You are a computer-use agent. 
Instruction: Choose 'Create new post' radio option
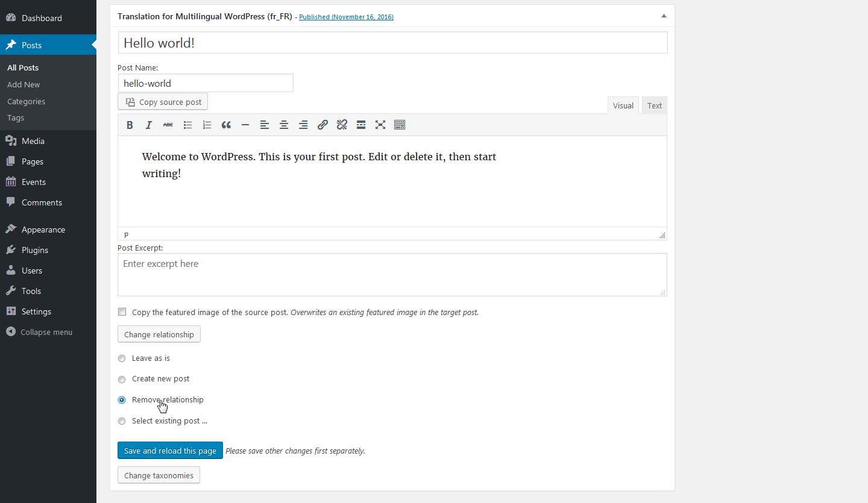(122, 380)
